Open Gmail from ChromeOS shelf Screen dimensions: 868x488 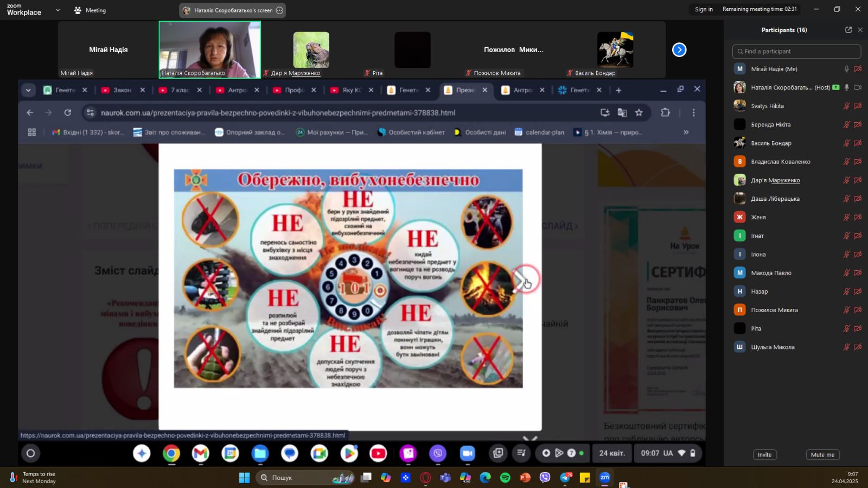pos(200,453)
